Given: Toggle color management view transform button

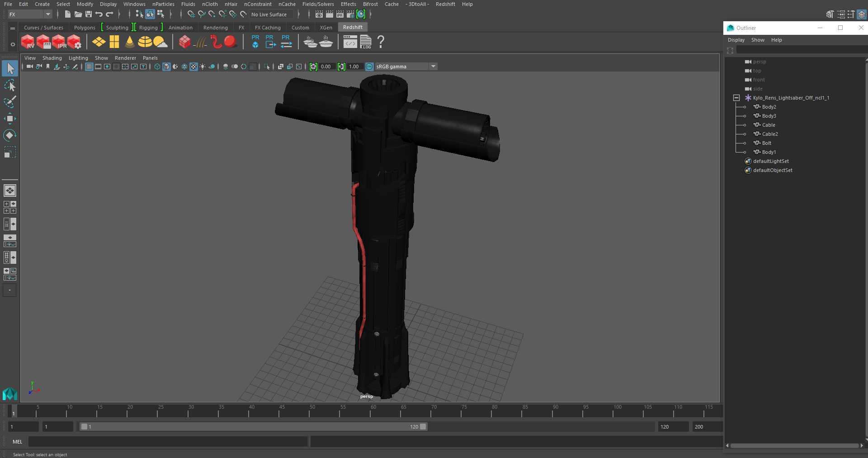Looking at the screenshot, I should (369, 67).
